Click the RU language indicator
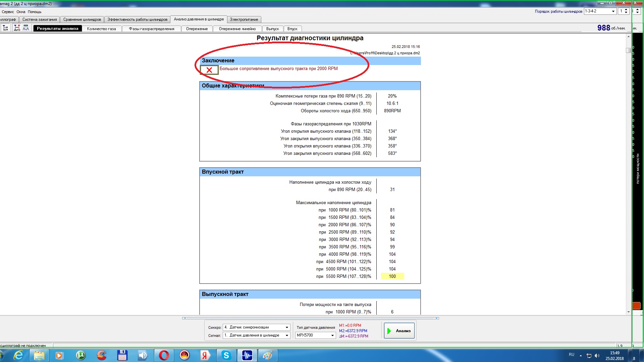Image resolution: width=644 pixels, height=362 pixels. pyautogui.click(x=572, y=355)
